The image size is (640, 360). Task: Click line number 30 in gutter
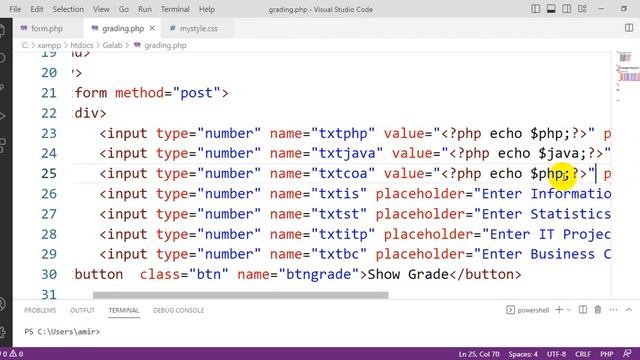(x=49, y=274)
